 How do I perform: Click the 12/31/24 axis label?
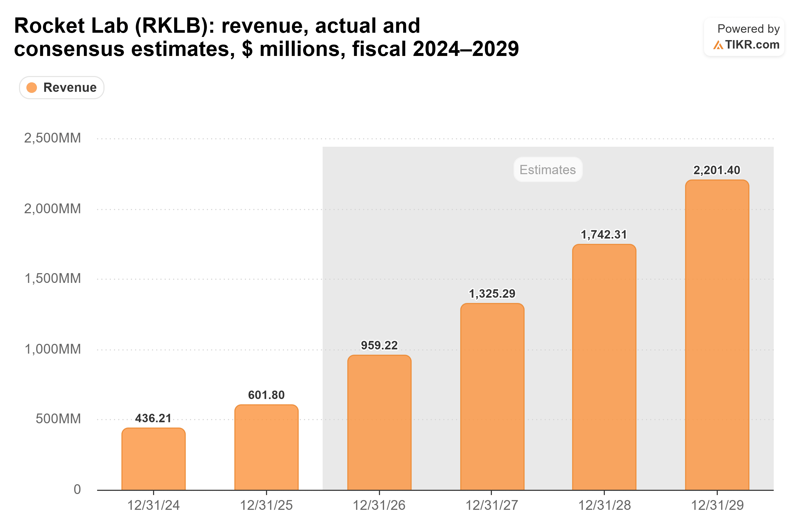pos(153,506)
